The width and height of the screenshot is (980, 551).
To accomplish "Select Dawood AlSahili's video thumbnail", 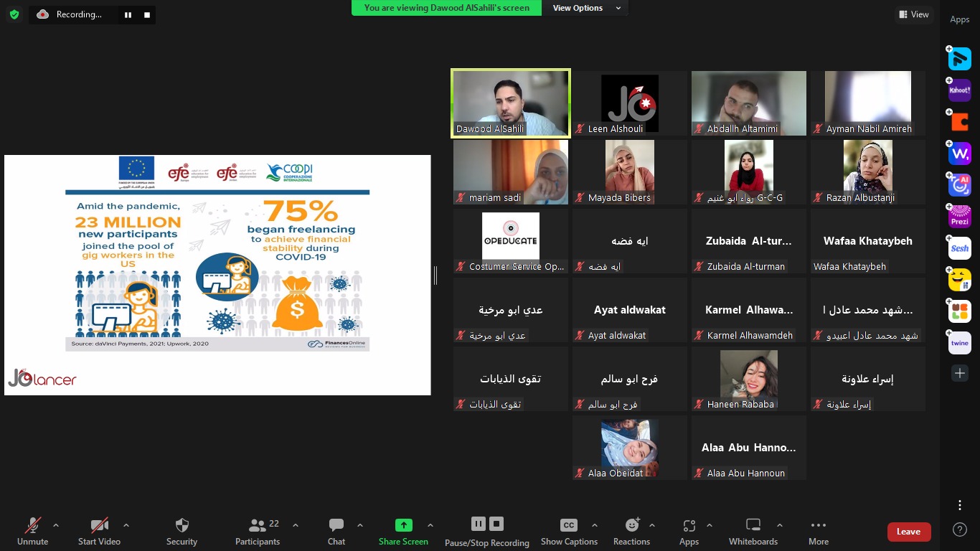I will [x=511, y=103].
